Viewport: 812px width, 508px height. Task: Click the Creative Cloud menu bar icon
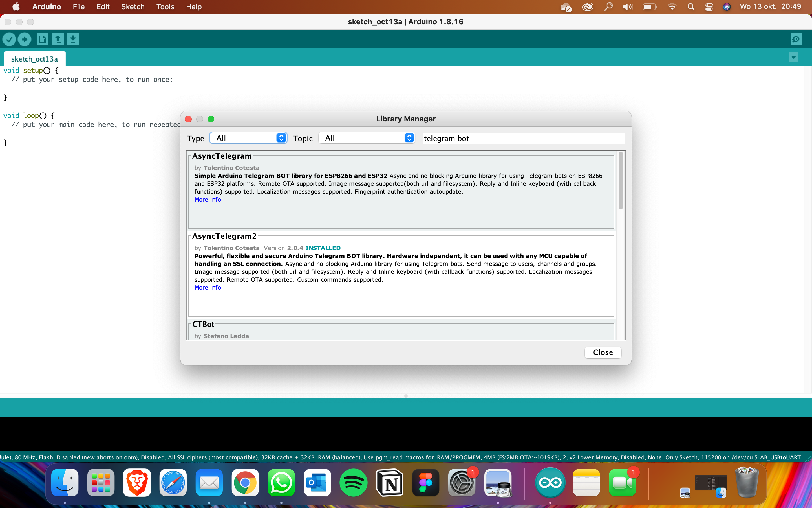pos(588,7)
